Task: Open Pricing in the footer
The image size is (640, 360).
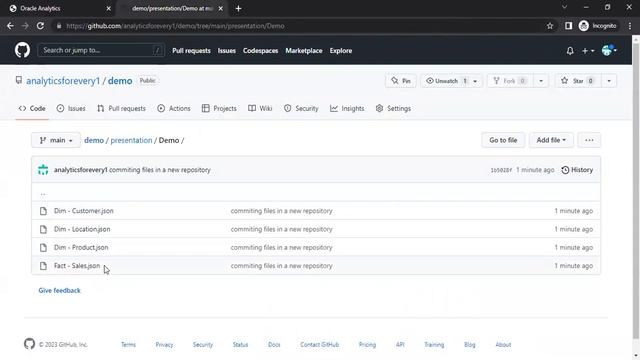Action: [x=367, y=345]
